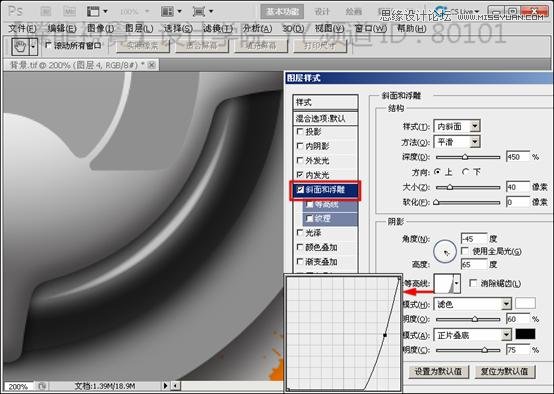Select direction 下 radio button
The width and height of the screenshot is (554, 394).
(466, 172)
